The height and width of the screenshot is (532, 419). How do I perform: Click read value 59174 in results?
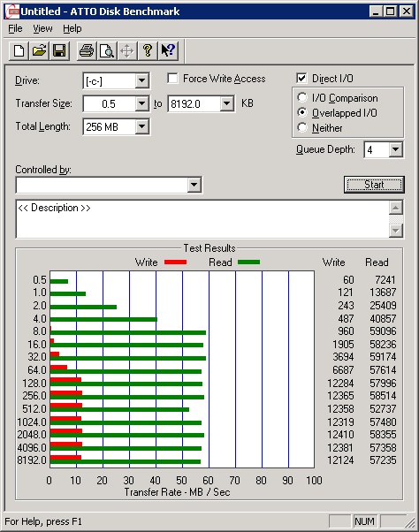coord(383,357)
